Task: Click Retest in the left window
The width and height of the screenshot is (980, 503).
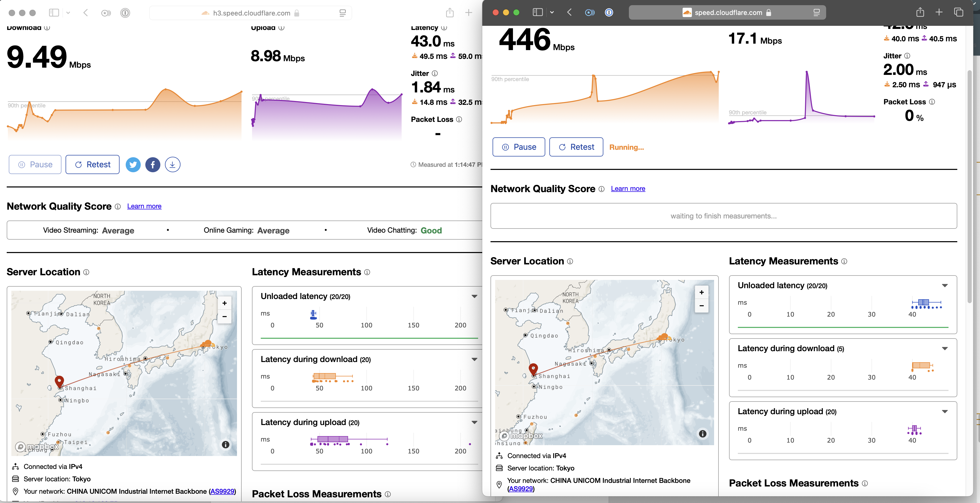Action: pos(92,164)
